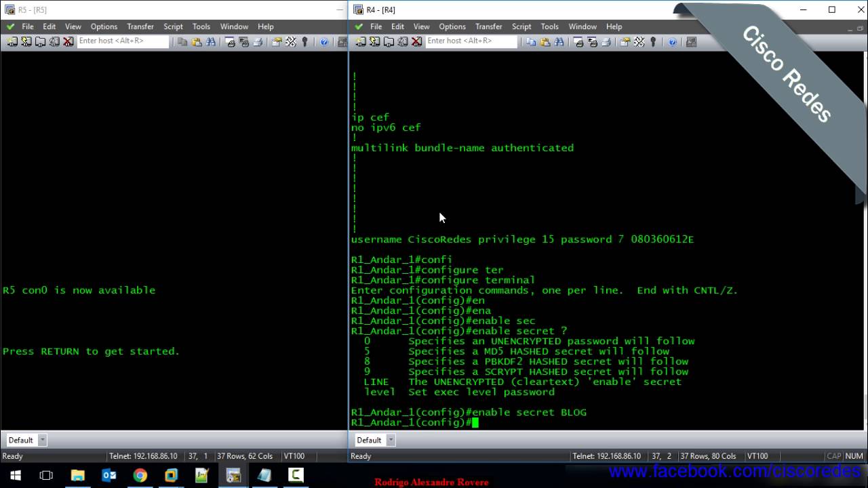Open Tools menu in R5 window
Image resolution: width=868 pixels, height=488 pixels.
[201, 26]
